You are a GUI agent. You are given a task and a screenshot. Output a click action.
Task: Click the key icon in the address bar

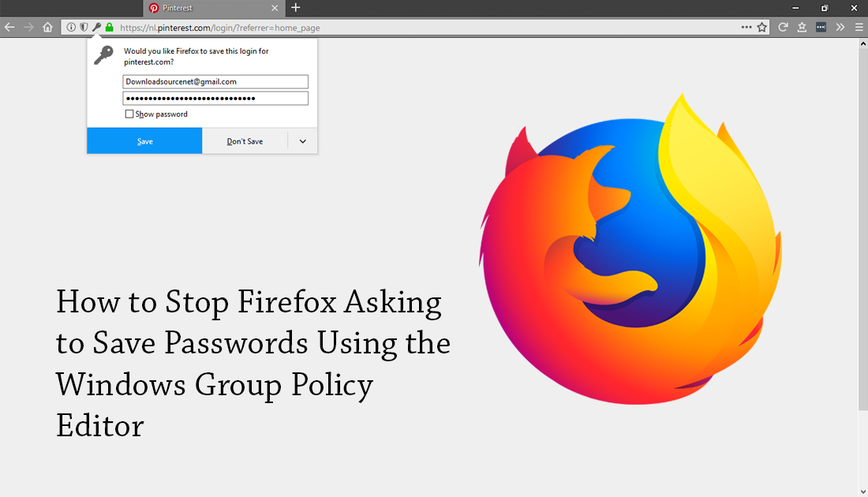pyautogui.click(x=96, y=27)
